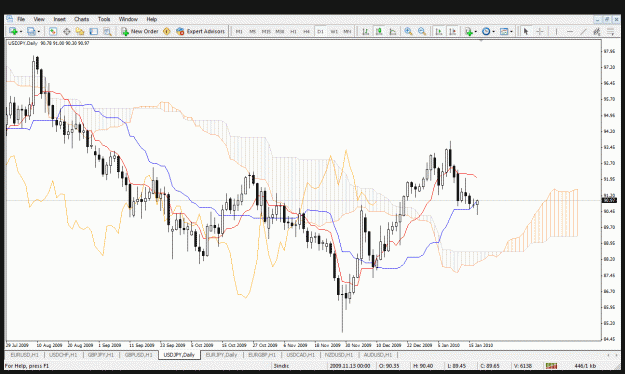The height and width of the screenshot is (374, 625).
Task: Select the Fibonacci Retracement tool
Action: point(610,31)
